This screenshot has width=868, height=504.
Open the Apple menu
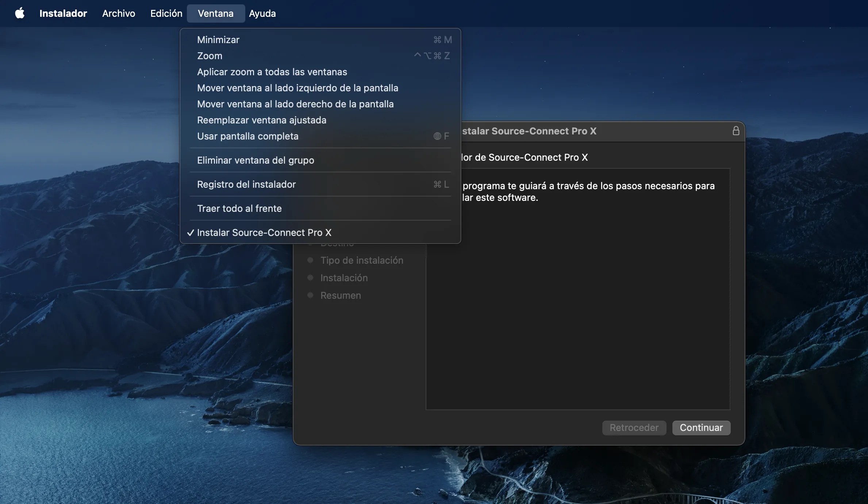[20, 13]
